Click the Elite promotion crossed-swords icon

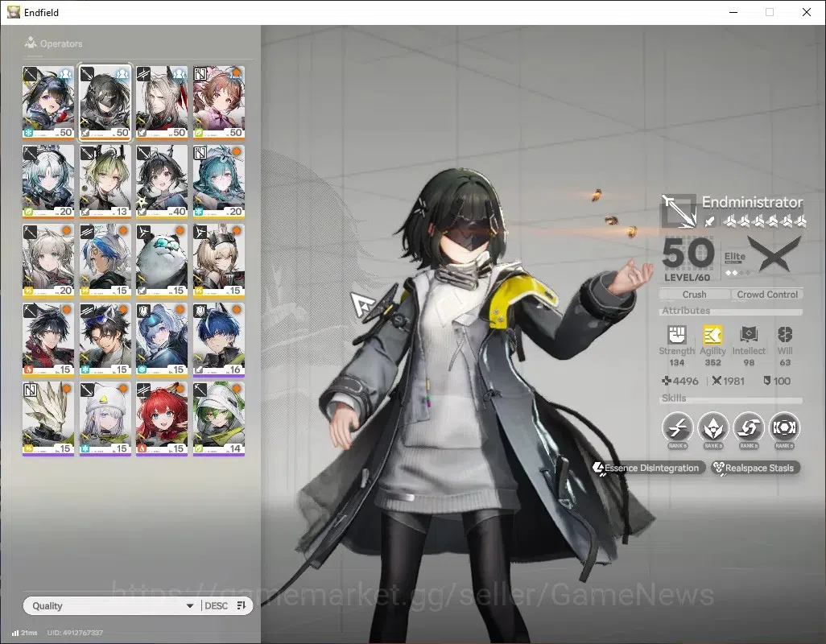[774, 254]
